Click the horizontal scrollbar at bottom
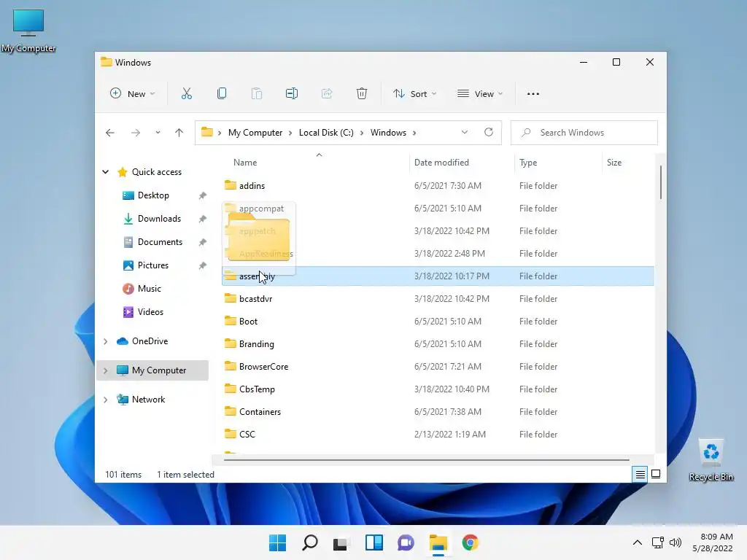The height and width of the screenshot is (560, 747). 426,460
